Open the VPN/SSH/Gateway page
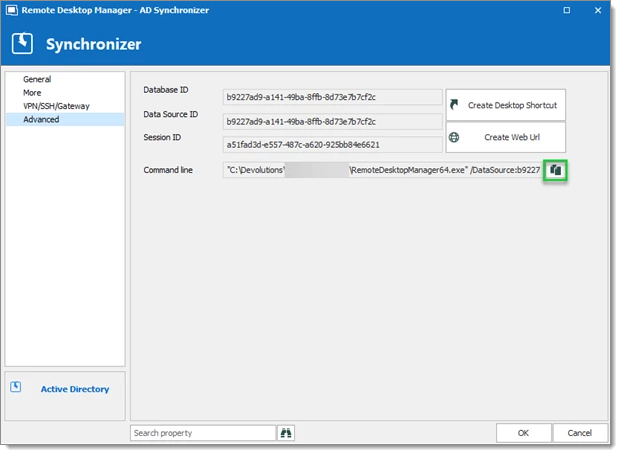Screen dimensions: 621x455 (56, 106)
